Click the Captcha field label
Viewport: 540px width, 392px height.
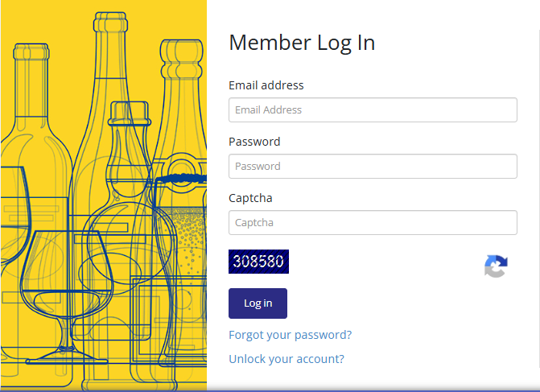click(x=251, y=198)
